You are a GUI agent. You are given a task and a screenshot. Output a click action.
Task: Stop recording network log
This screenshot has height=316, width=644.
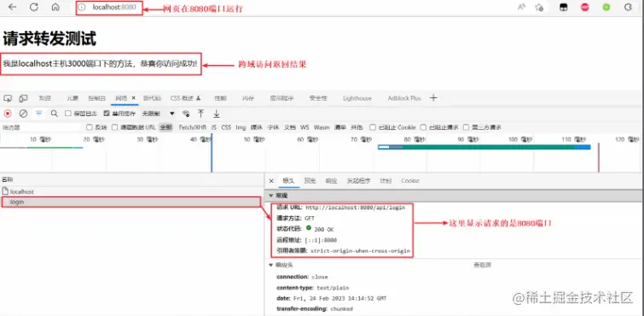pos(8,114)
